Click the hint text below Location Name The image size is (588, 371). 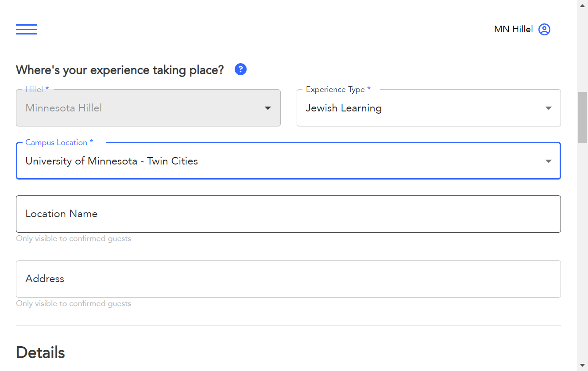(73, 239)
